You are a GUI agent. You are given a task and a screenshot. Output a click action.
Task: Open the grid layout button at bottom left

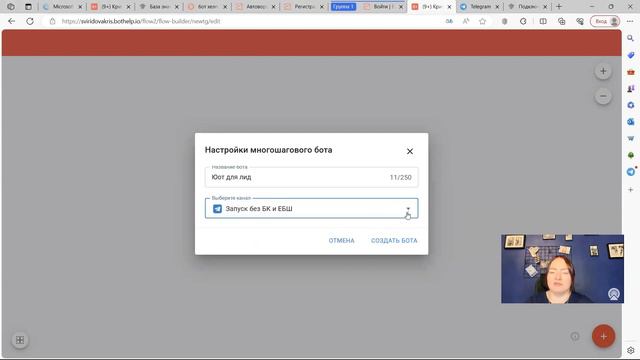pyautogui.click(x=20, y=340)
